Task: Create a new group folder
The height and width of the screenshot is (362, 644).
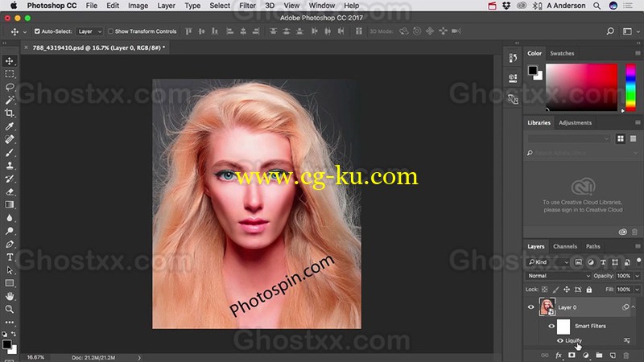Action: (x=599, y=356)
